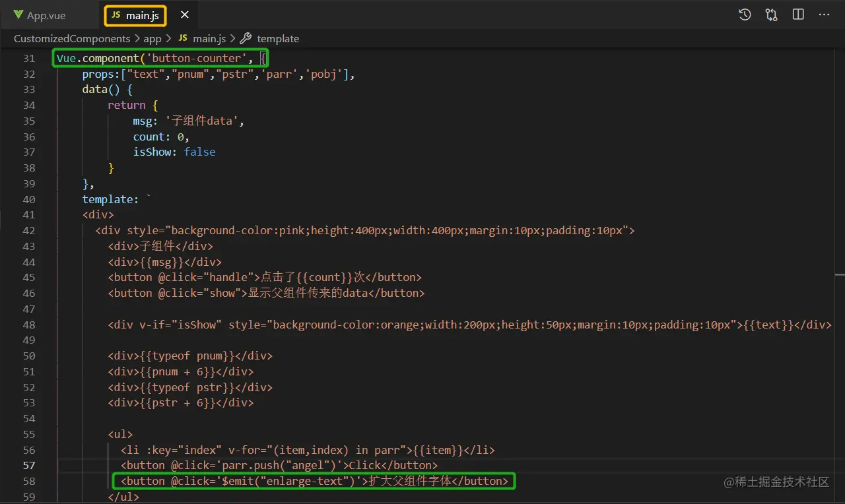Click the 扩大父组件字体 button text
845x504 pixels.
411,481
